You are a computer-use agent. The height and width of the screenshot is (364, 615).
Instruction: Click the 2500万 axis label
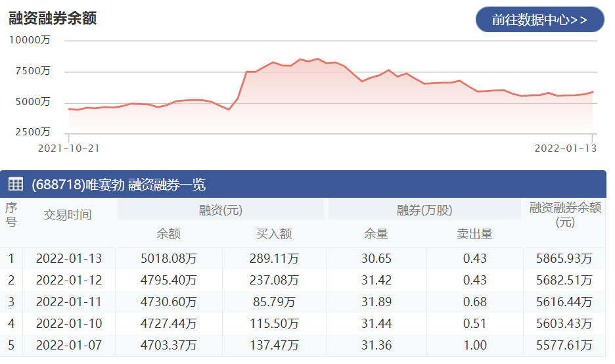tap(33, 132)
